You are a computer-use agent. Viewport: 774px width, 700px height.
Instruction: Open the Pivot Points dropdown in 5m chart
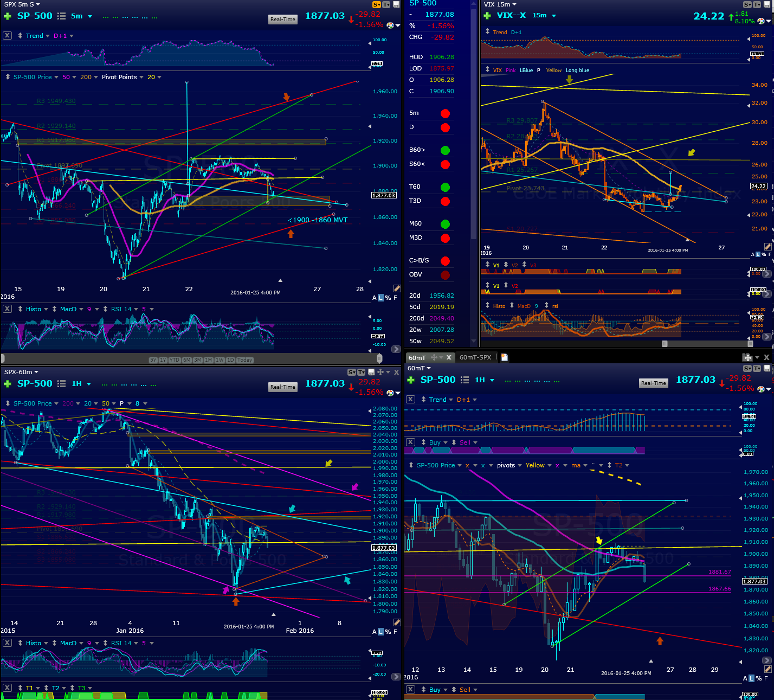pos(141,77)
